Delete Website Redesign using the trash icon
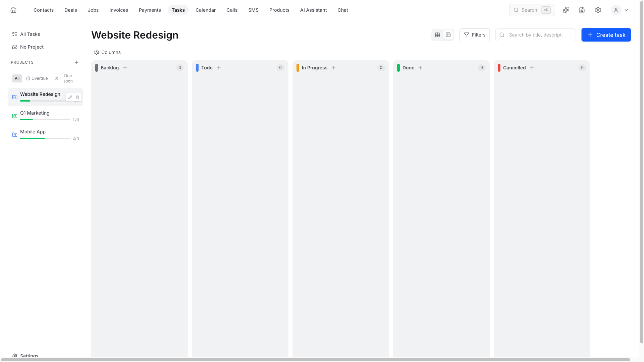Screen dimensions: 644x362 (77, 97)
